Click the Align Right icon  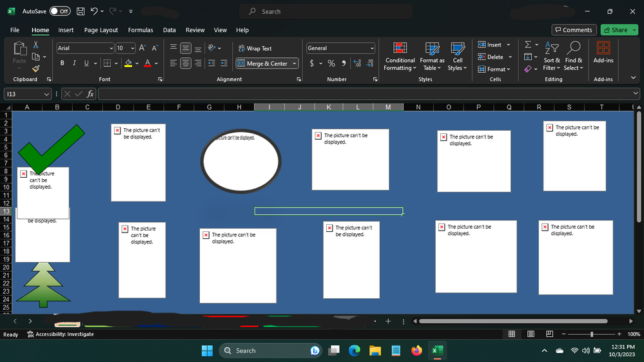pos(198,63)
